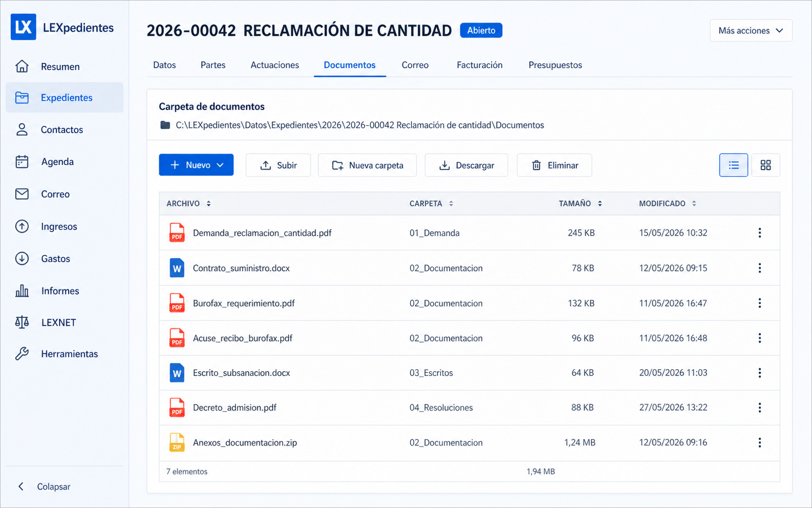The width and height of the screenshot is (812, 508).
Task: Click folder cell 04_Resoluciones
Action: 441,408
